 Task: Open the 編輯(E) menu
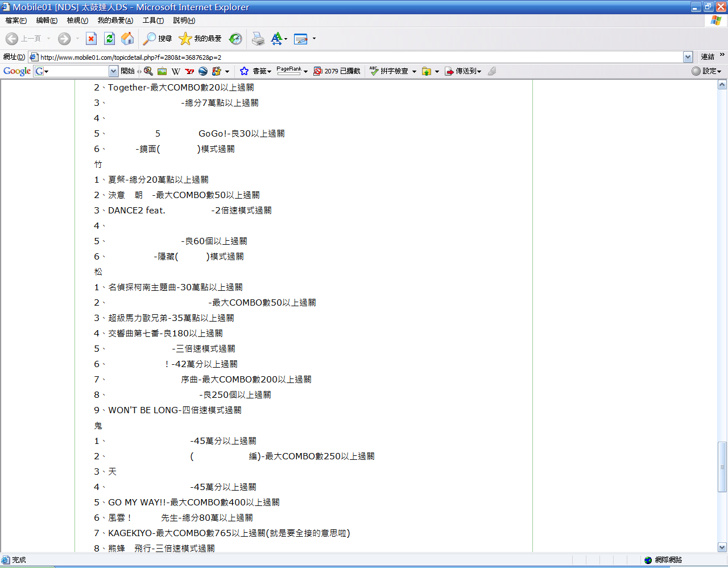coord(47,20)
